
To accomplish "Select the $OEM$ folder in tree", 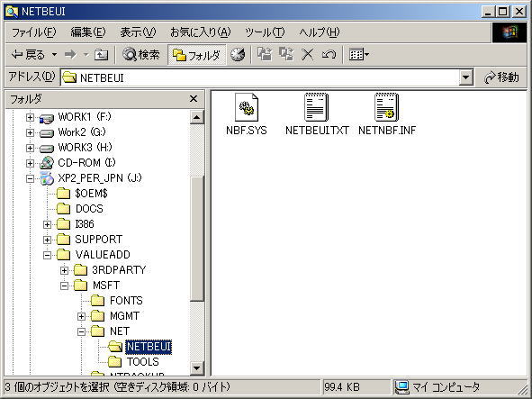I will 91,194.
